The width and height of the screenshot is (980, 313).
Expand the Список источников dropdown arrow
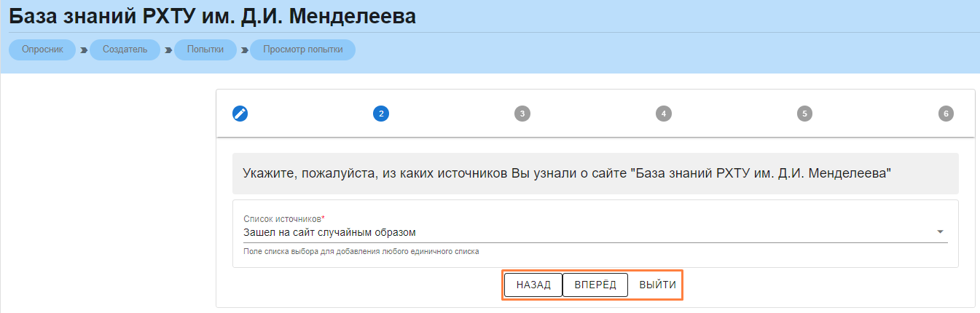940,232
